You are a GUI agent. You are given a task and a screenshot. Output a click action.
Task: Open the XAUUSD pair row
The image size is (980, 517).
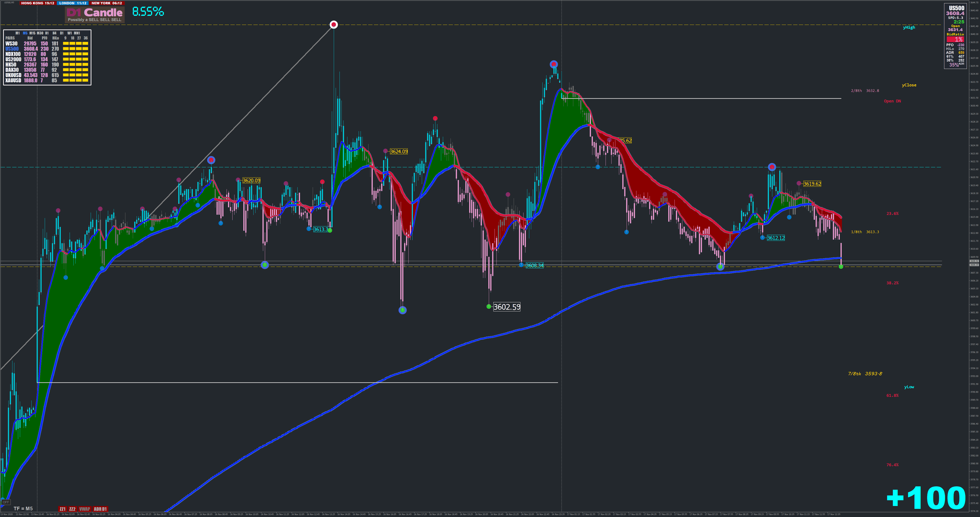point(13,80)
